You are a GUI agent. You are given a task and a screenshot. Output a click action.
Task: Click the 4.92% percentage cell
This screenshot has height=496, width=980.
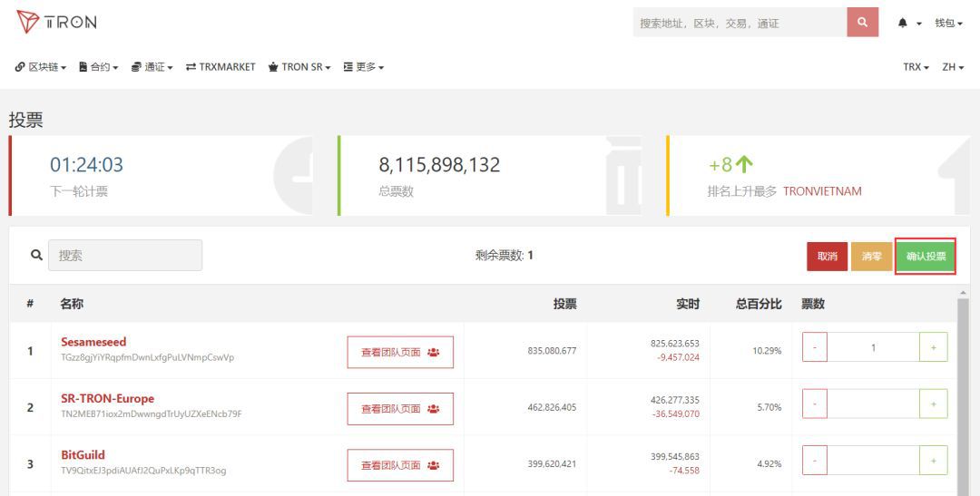(x=769, y=464)
